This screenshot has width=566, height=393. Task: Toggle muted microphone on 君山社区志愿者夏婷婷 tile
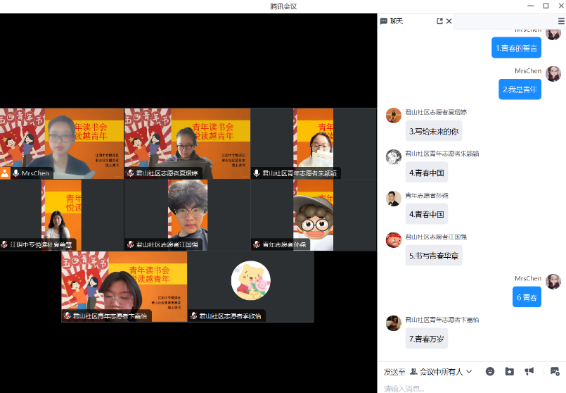(130, 173)
